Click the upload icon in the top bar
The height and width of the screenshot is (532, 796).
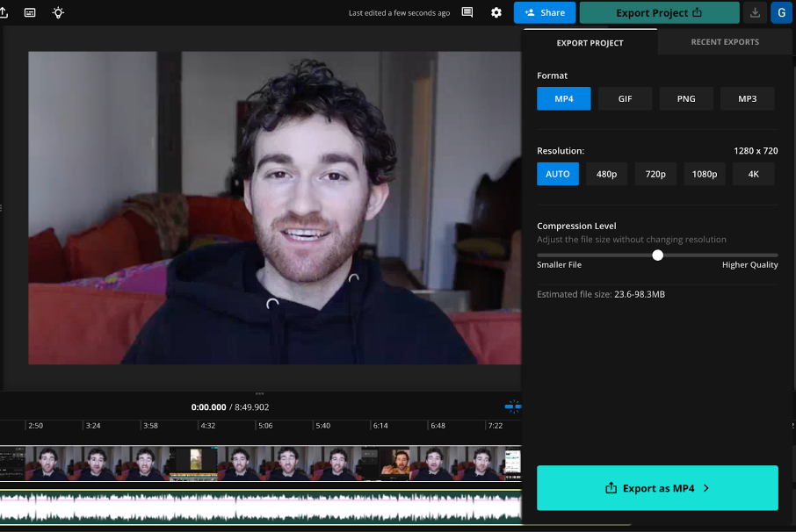[x=3, y=13]
